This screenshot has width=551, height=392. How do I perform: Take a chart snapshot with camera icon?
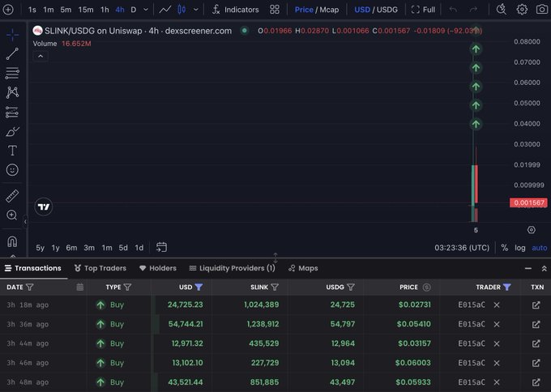click(542, 10)
